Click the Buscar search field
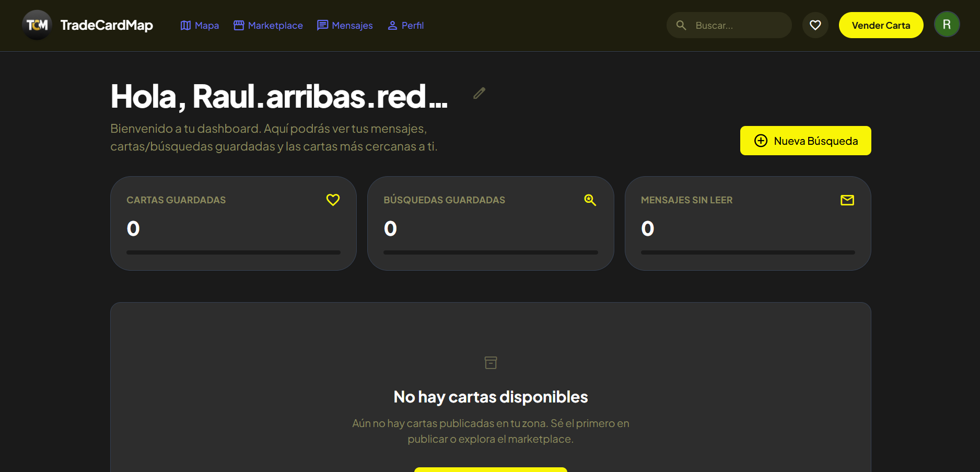The image size is (980, 472). point(729,25)
